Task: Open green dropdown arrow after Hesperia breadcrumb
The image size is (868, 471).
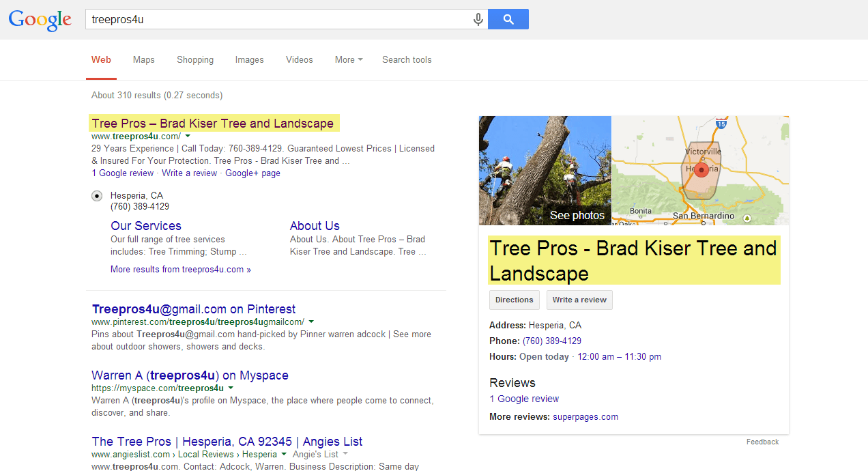Action: (283, 455)
